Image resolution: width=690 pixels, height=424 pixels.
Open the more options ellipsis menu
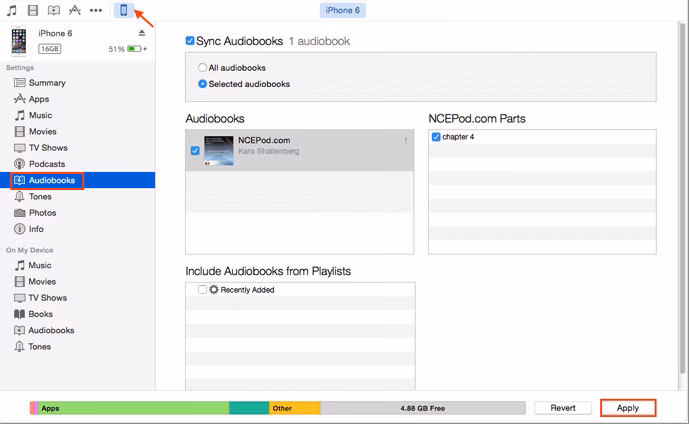tap(96, 10)
